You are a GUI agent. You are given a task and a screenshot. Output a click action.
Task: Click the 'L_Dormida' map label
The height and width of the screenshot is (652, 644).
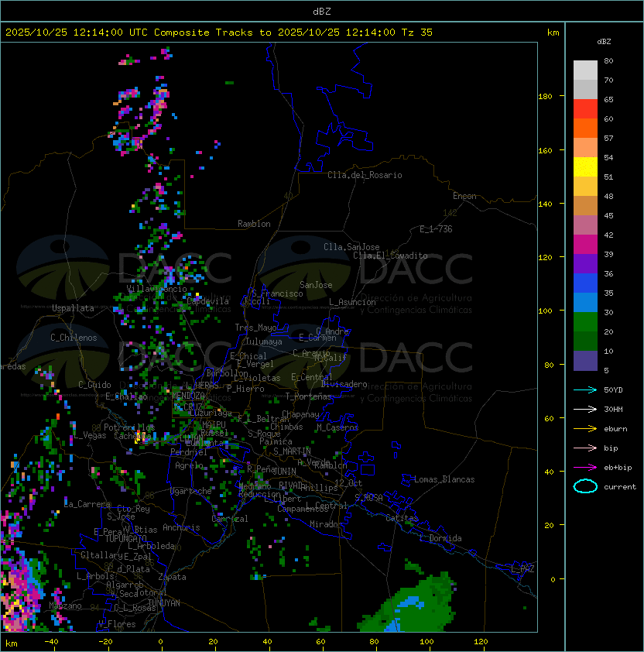tap(440, 538)
